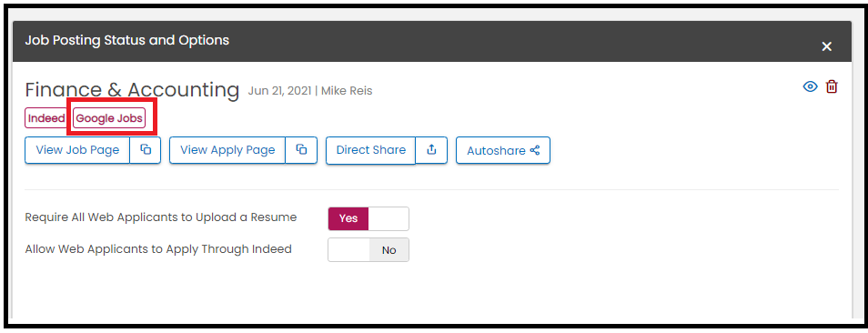This screenshot has width=868, height=333.
Task: Click the Jun 21, 2021 Mike Reis text
Action: click(x=310, y=91)
